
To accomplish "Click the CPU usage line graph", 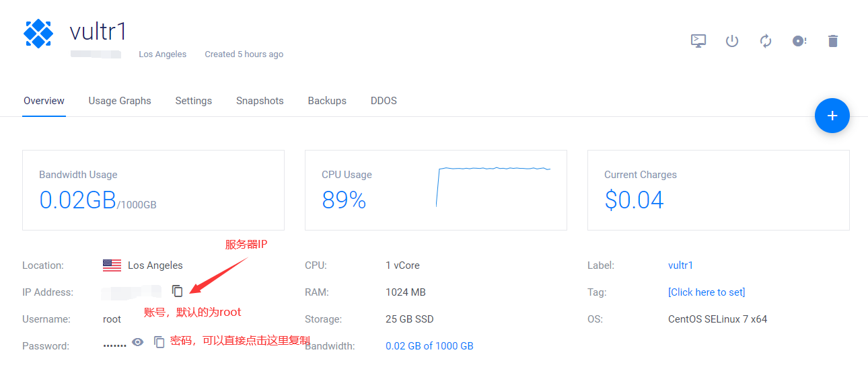I will [493, 186].
